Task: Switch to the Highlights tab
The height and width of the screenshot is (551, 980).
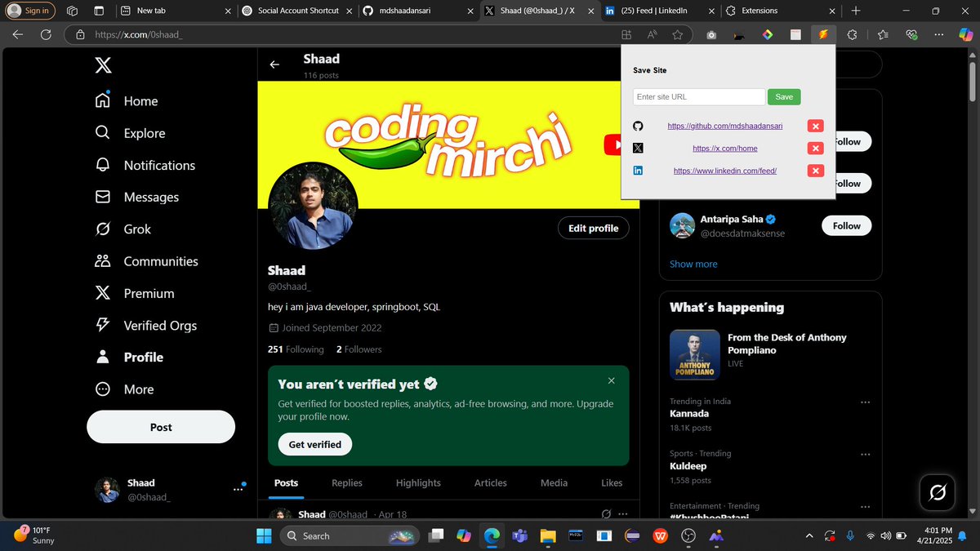Action: [x=418, y=482]
